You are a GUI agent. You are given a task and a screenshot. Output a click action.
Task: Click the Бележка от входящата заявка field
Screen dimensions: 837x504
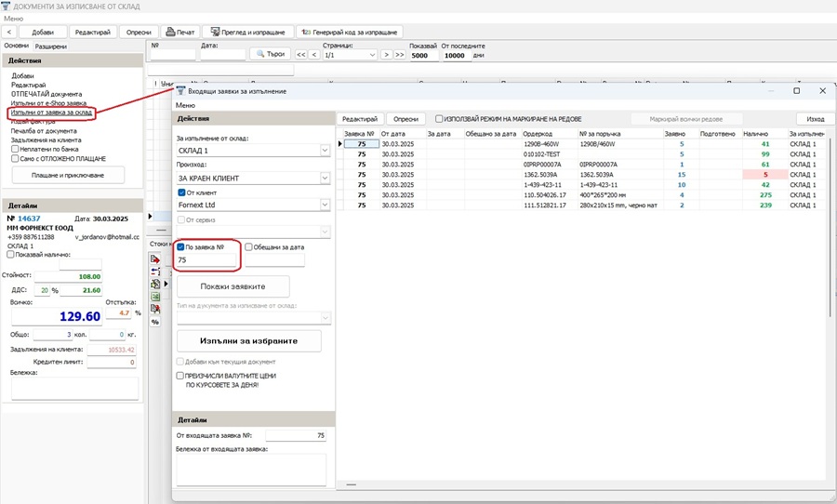(x=251, y=470)
